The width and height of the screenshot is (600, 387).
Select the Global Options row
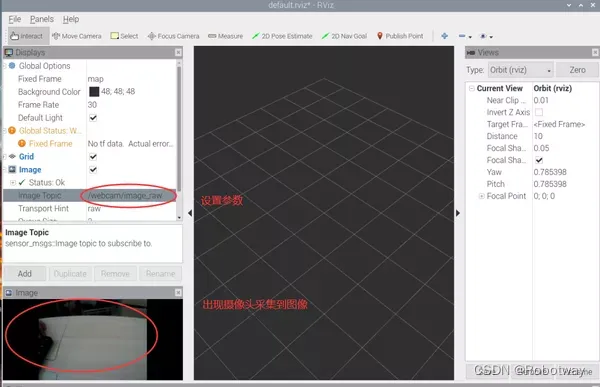coord(44,66)
